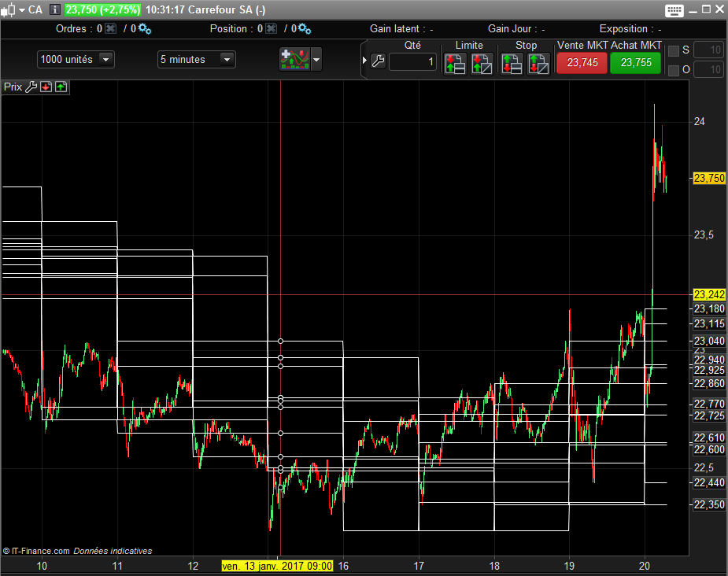Click the green 23,750 (+2,75%) price label
The image size is (728, 576).
pyautogui.click(x=102, y=9)
